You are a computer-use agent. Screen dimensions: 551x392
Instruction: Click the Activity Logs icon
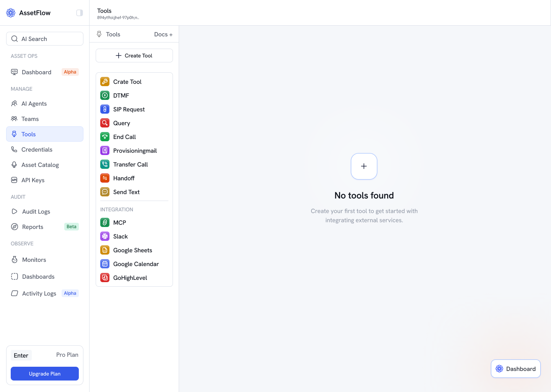(15, 293)
